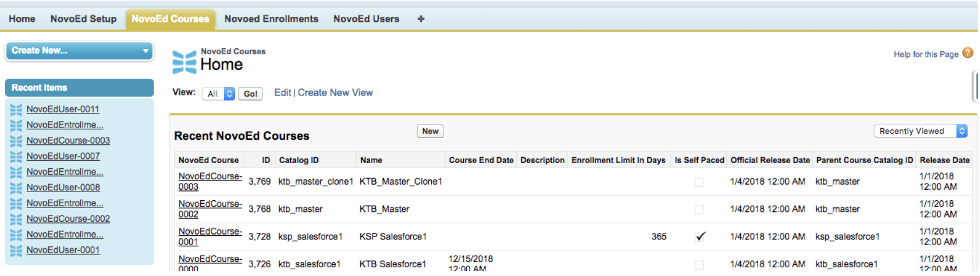Click the New button
This screenshot has width=980, height=276.
430,131
